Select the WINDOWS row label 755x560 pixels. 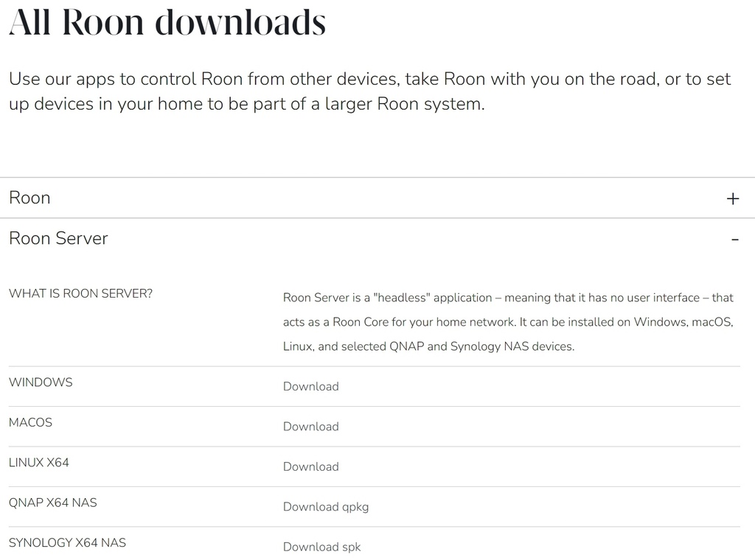(x=41, y=382)
